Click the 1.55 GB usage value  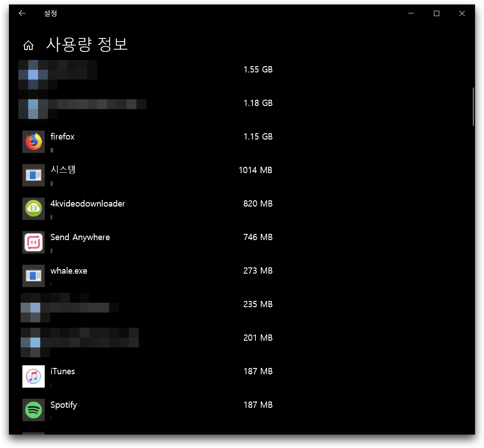(258, 69)
